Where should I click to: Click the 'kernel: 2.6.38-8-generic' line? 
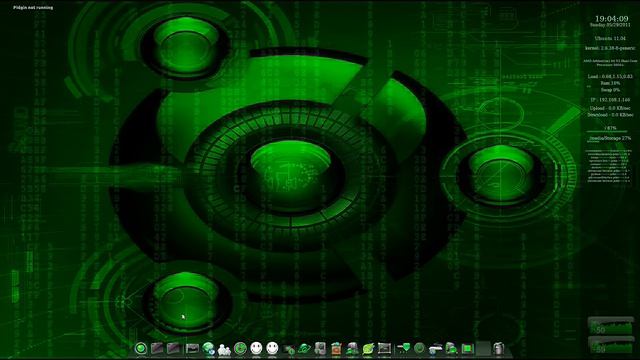[610, 48]
